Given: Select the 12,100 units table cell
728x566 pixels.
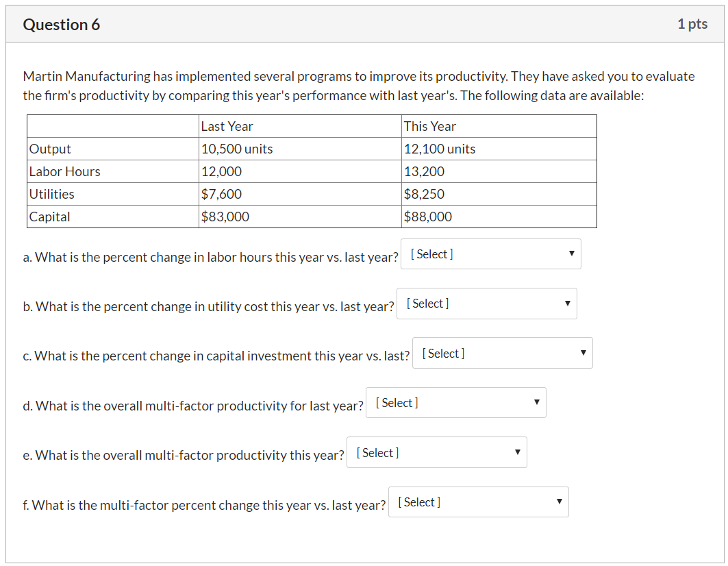Looking at the screenshot, I should point(499,149).
